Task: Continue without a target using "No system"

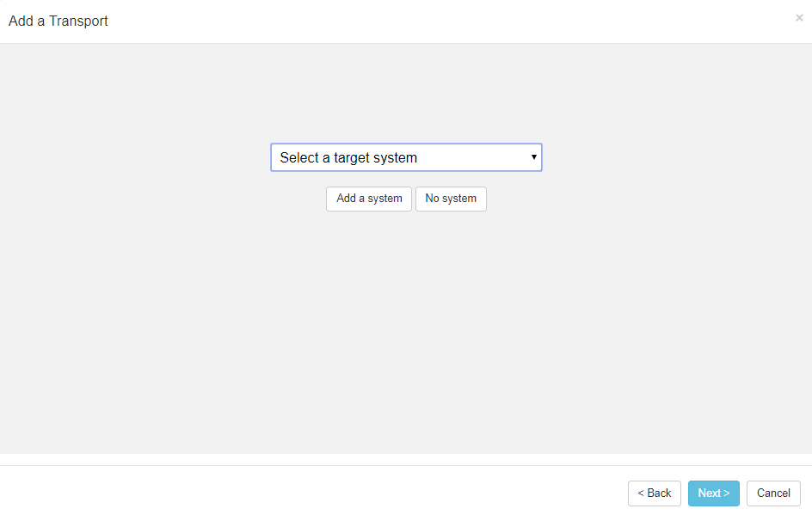Action: [451, 199]
